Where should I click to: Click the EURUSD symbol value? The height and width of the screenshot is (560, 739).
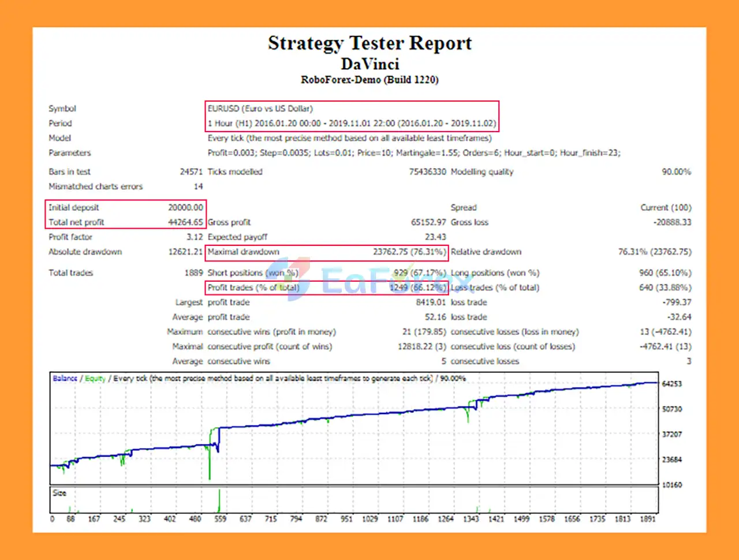tap(260, 109)
